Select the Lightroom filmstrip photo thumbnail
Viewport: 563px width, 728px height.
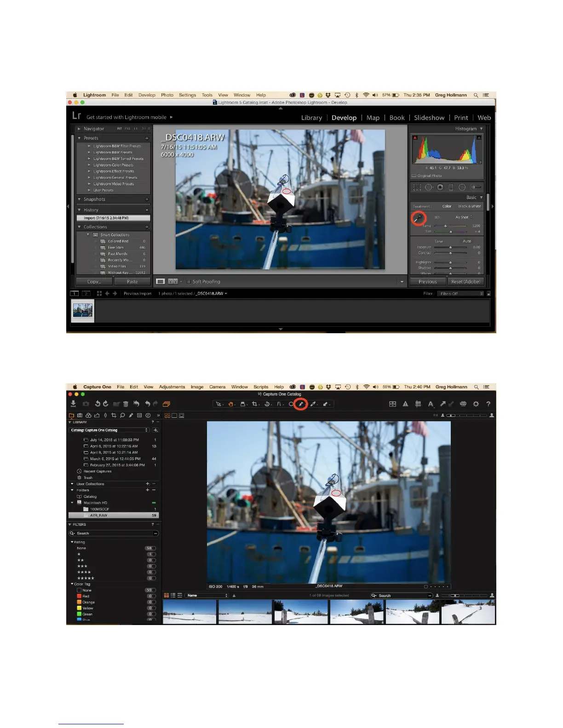point(83,310)
